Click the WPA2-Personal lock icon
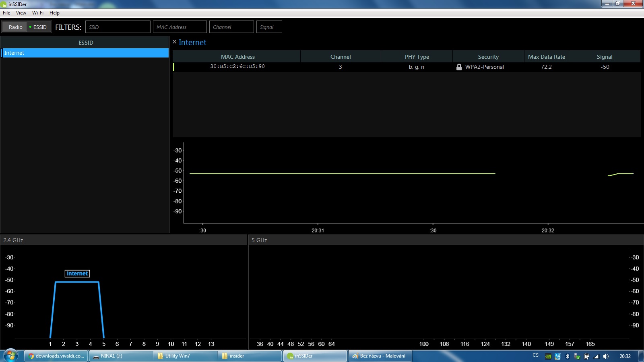Viewport: 644px width, 362px height. click(x=459, y=67)
